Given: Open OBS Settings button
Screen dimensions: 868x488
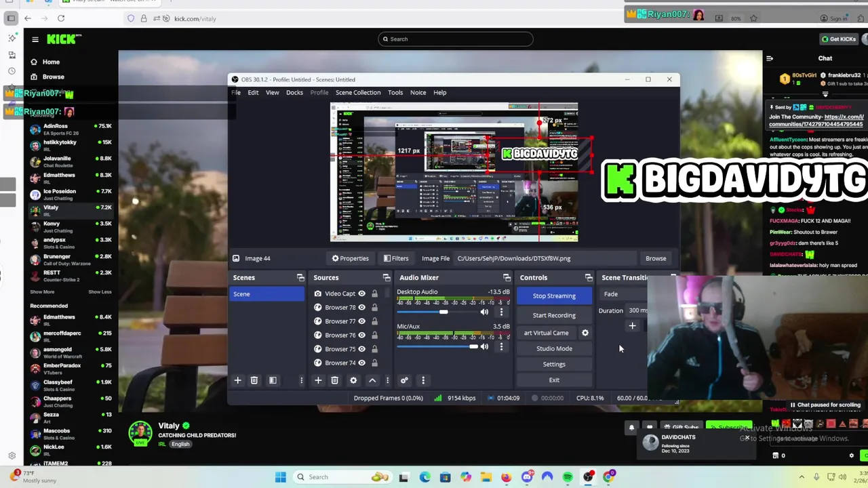Looking at the screenshot, I should click(x=554, y=365).
